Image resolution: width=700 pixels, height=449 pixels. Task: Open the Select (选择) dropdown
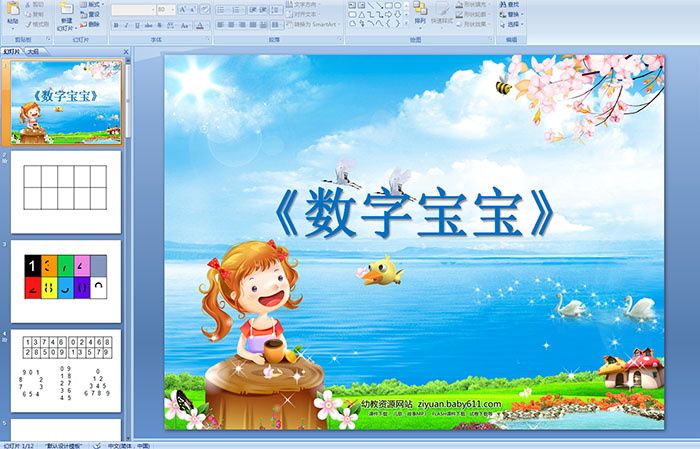(512, 24)
